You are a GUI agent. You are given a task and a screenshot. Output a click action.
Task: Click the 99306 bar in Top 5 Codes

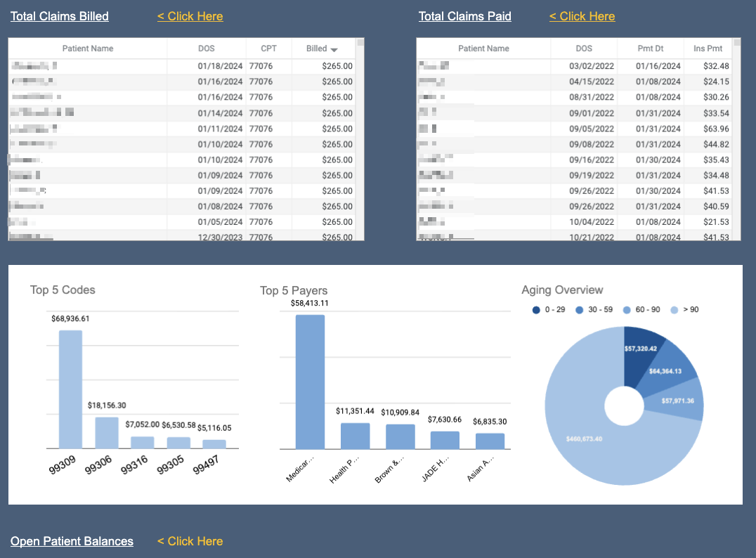pyautogui.click(x=107, y=433)
